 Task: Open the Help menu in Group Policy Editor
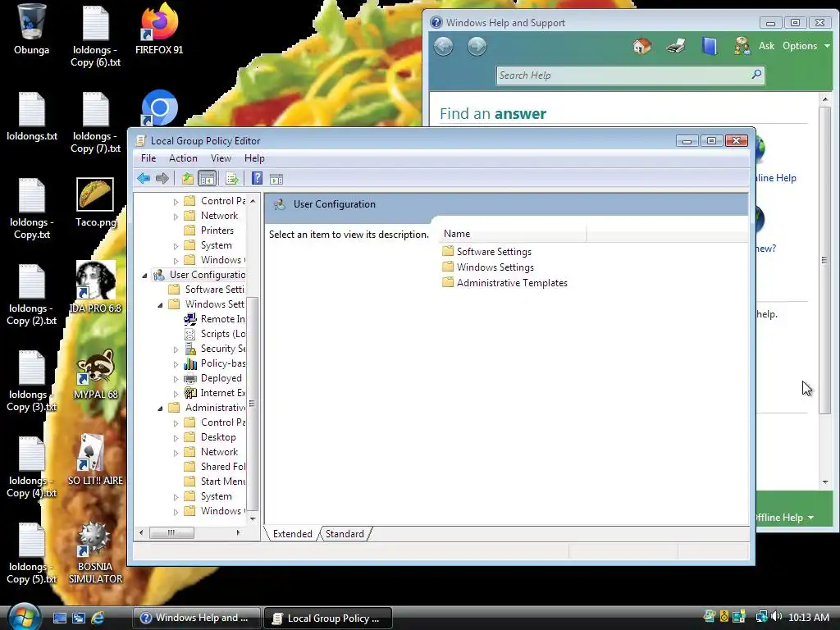coord(254,158)
